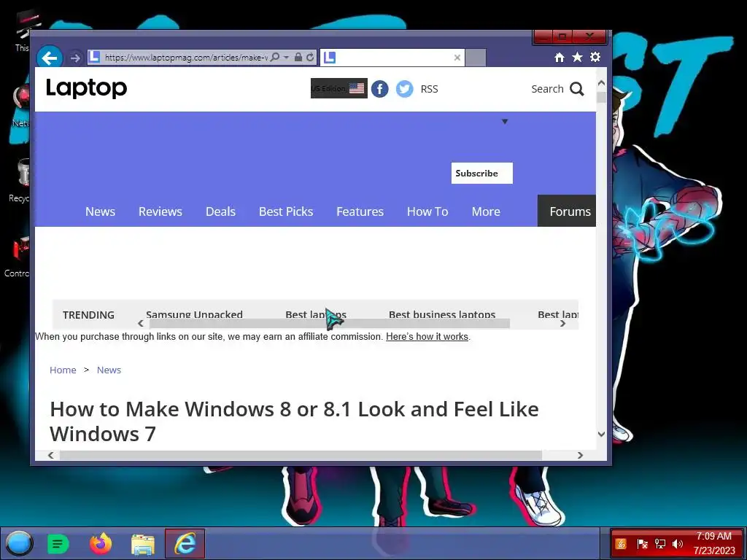Open the US Edition flag selector
This screenshot has width=747, height=560.
(338, 88)
